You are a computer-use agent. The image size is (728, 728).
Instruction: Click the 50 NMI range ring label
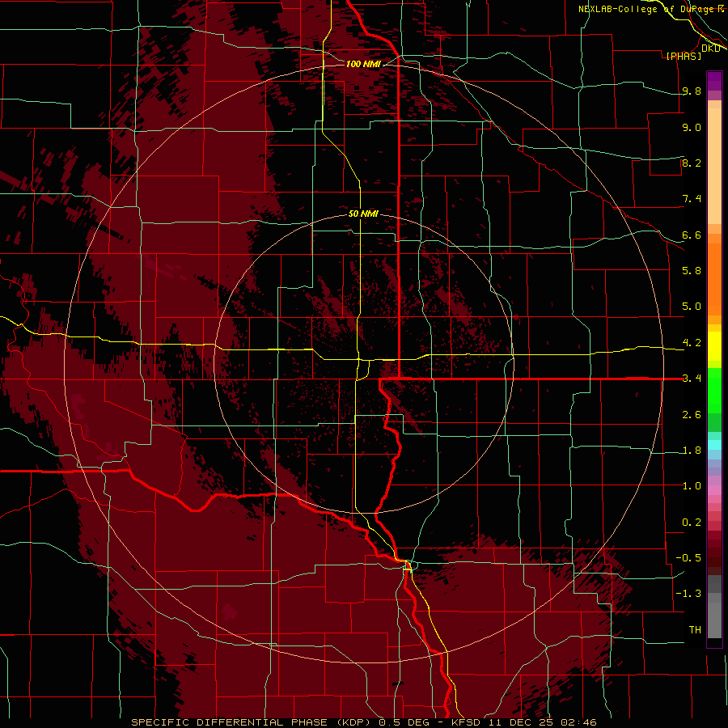pyautogui.click(x=363, y=214)
